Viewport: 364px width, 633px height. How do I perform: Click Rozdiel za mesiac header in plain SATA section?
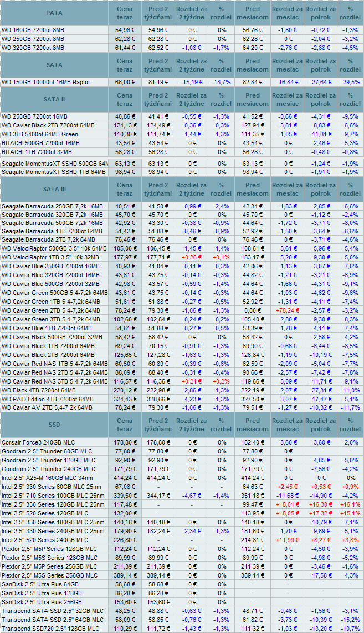coord(287,65)
